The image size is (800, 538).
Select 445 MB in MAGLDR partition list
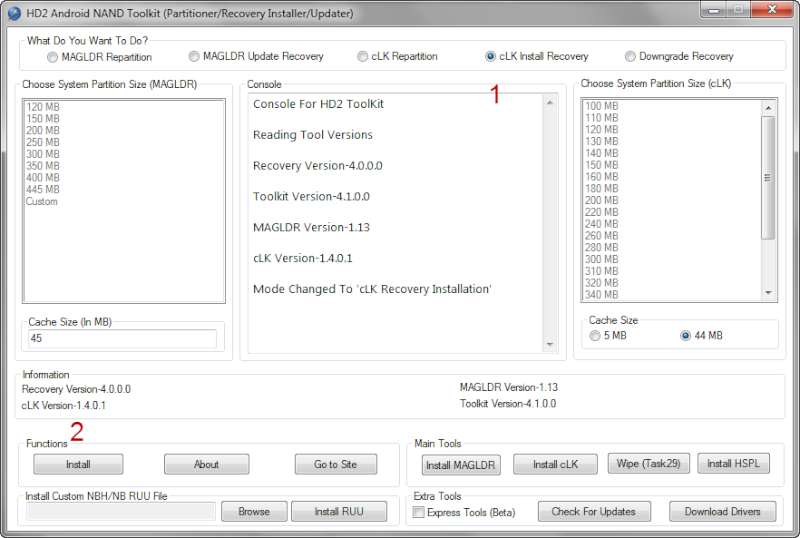pos(43,189)
